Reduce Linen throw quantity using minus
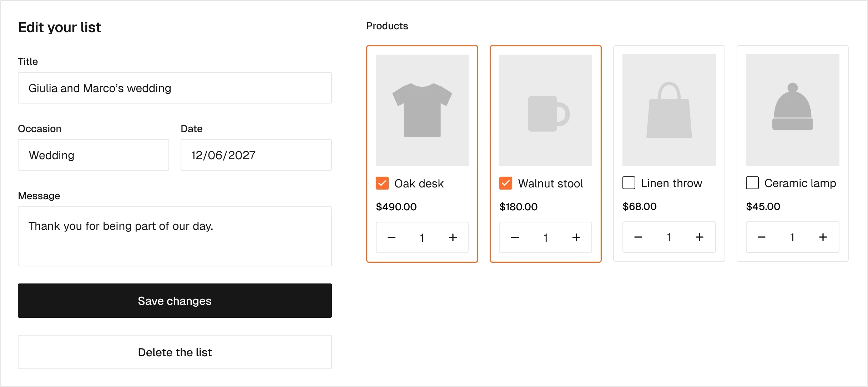Image resolution: width=868 pixels, height=387 pixels. (638, 237)
